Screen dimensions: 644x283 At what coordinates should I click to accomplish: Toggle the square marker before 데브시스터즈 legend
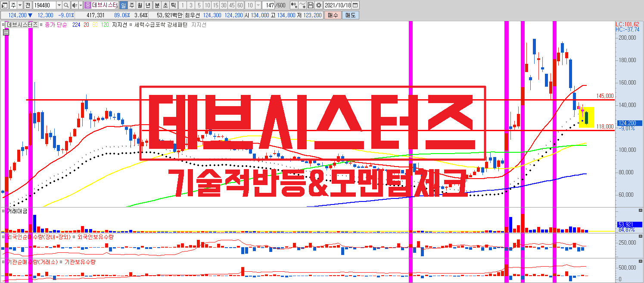click(x=3, y=25)
